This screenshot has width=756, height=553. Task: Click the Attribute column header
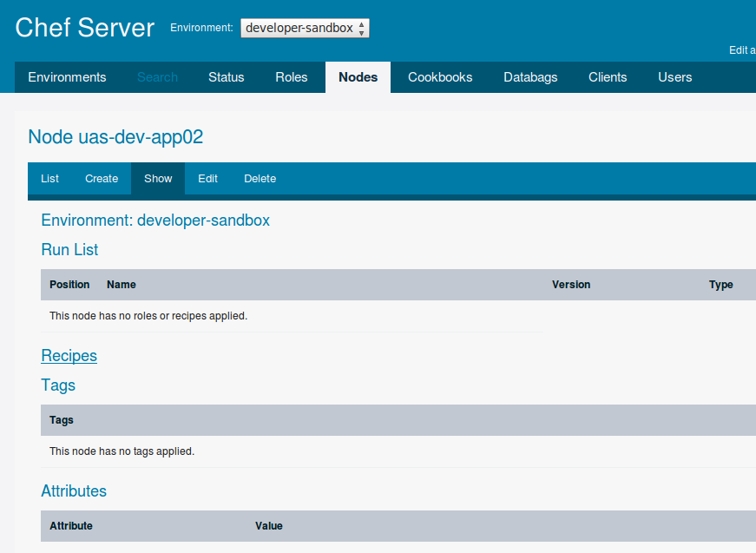pos(71,526)
